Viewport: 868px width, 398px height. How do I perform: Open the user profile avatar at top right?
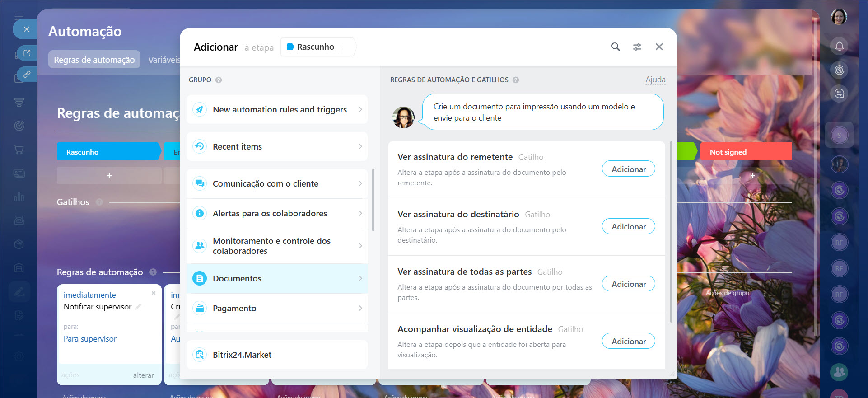coord(839,17)
